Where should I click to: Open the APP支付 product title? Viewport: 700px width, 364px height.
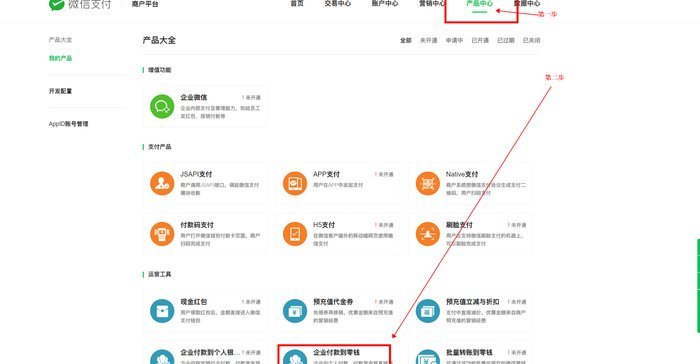coord(326,174)
